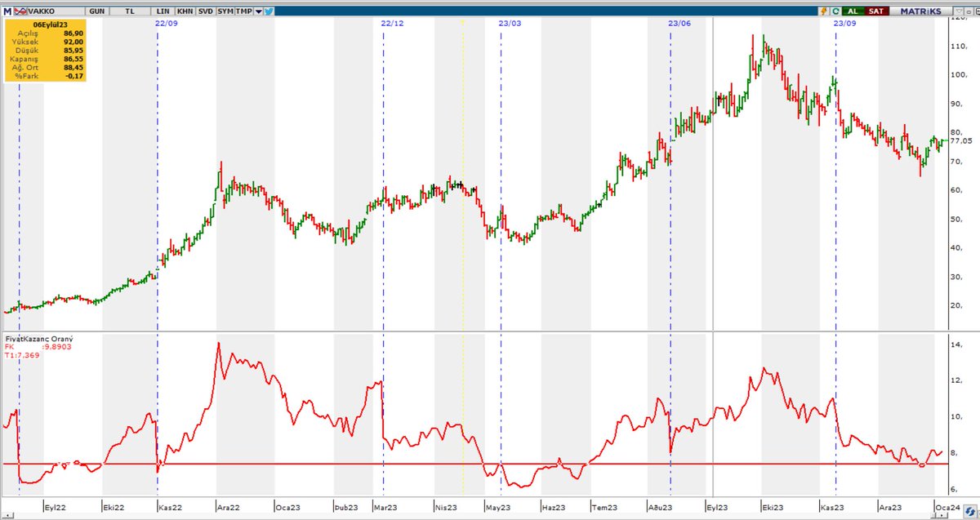Image resolution: width=980 pixels, height=520 pixels.
Task: Open the TMP template button
Action: (x=244, y=11)
